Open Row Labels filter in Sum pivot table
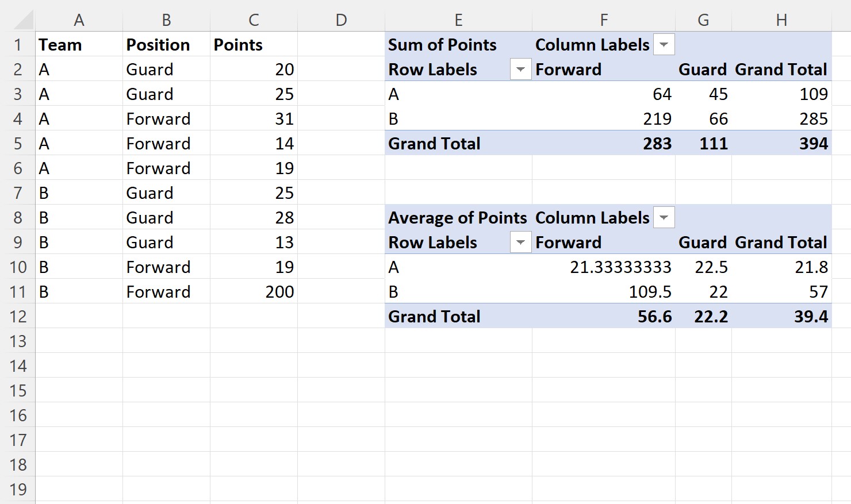Viewport: 851px width, 504px height. tap(520, 70)
